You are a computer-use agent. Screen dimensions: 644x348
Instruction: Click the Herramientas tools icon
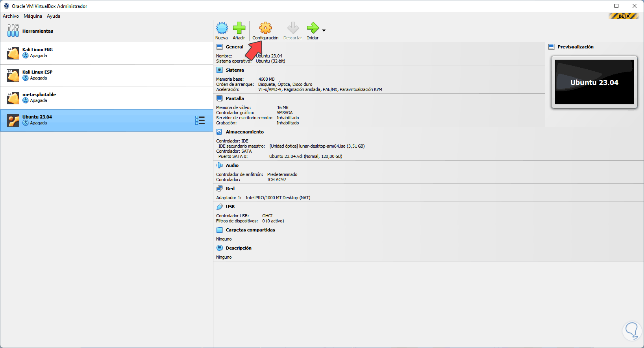click(13, 31)
